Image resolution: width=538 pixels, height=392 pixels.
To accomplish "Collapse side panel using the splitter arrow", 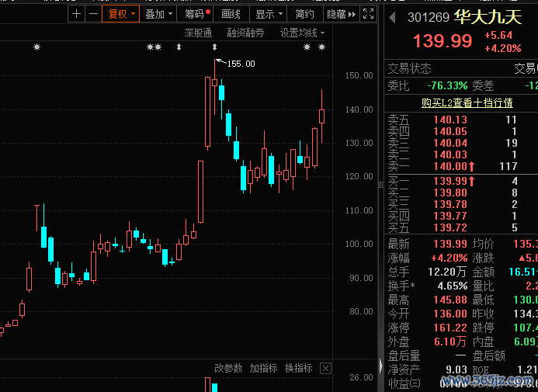I will 380,365.
